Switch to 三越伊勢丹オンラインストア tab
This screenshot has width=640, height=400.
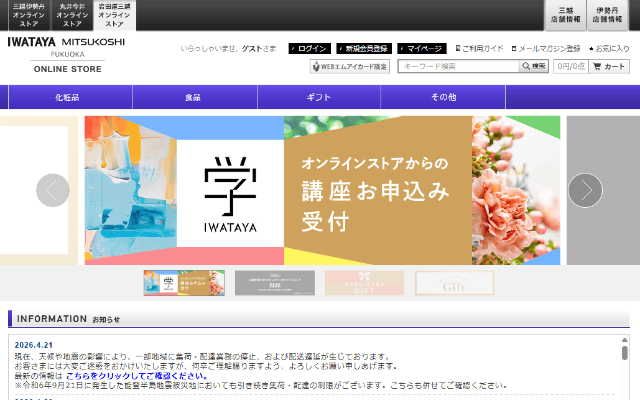29,15
